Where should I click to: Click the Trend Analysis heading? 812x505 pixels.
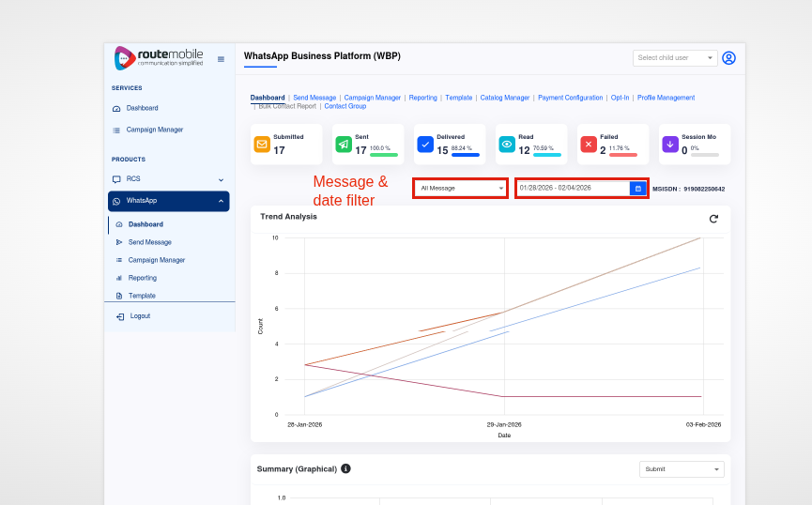pyautogui.click(x=288, y=217)
